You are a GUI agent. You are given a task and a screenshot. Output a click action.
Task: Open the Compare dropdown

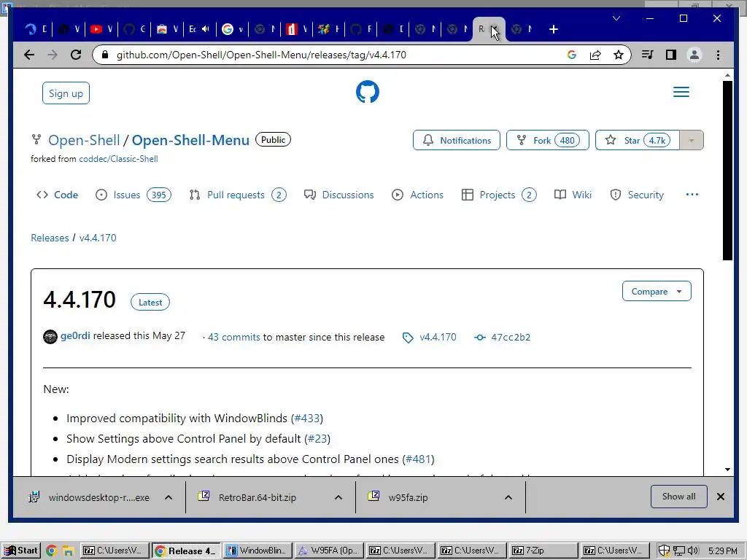coord(657,292)
